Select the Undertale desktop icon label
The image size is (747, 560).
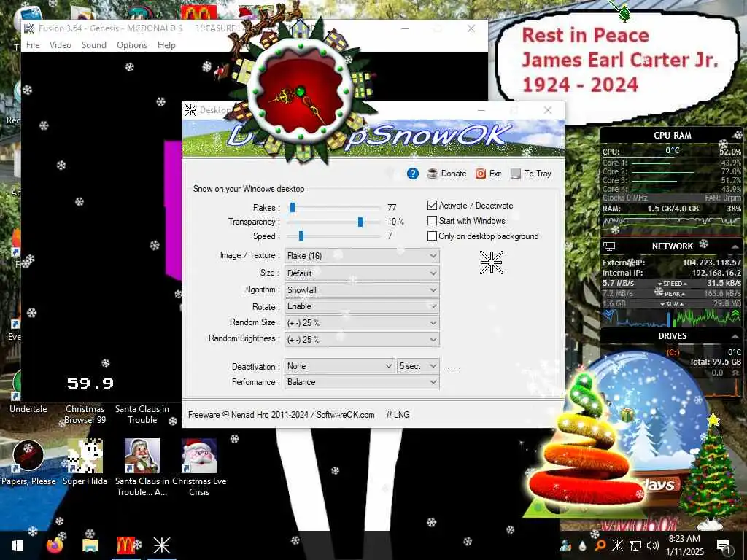28,409
